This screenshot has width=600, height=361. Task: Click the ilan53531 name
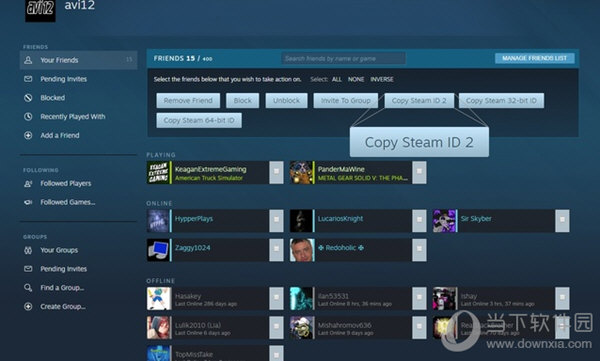click(x=333, y=296)
